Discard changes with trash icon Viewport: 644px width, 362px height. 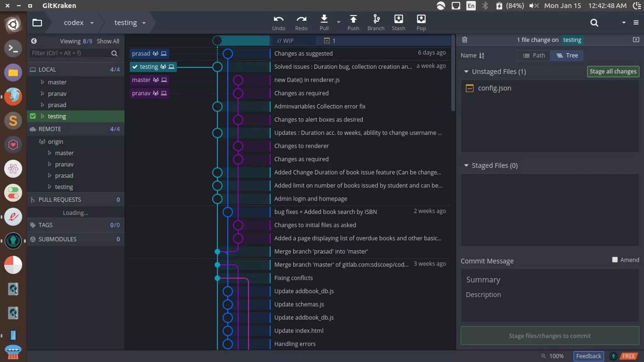coord(465,40)
